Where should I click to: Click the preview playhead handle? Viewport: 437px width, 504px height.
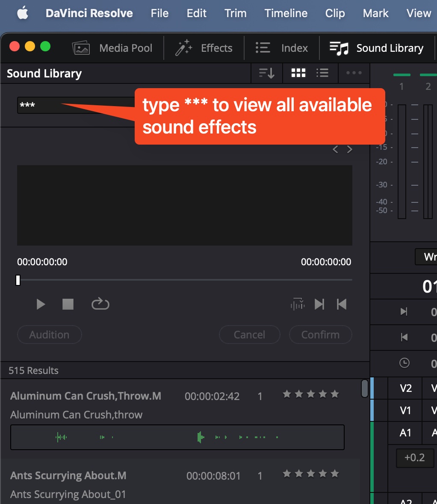(x=18, y=280)
